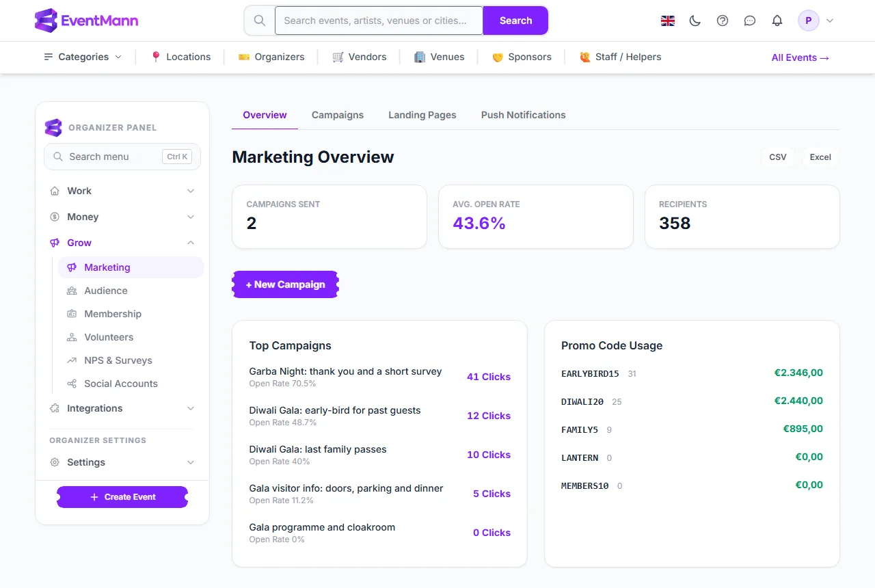
Task: Open the messages chat bubble icon
Action: coord(750,21)
